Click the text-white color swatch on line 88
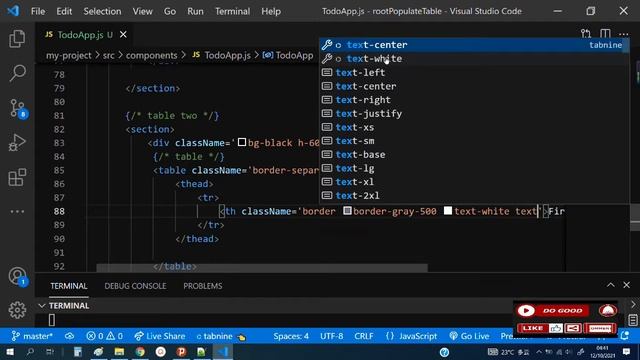The height and width of the screenshot is (360, 640). pyautogui.click(x=448, y=211)
